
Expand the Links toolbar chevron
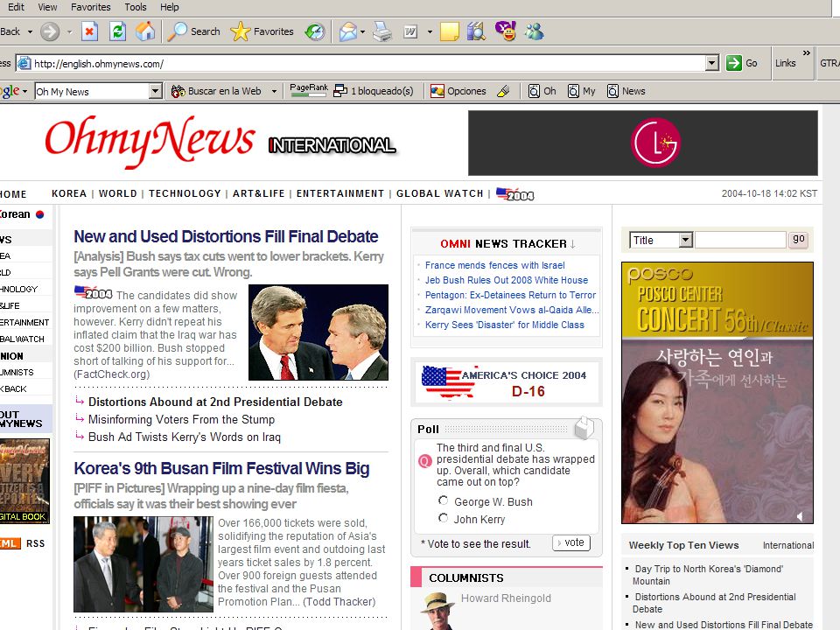tap(806, 53)
